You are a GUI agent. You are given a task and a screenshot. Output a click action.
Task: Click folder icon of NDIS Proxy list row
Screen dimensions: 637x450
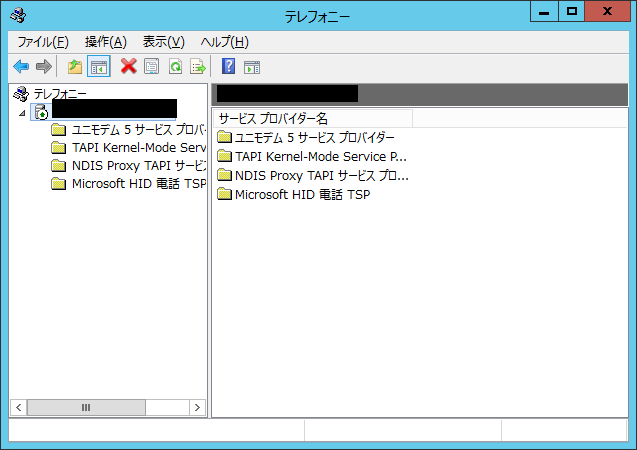click(224, 175)
